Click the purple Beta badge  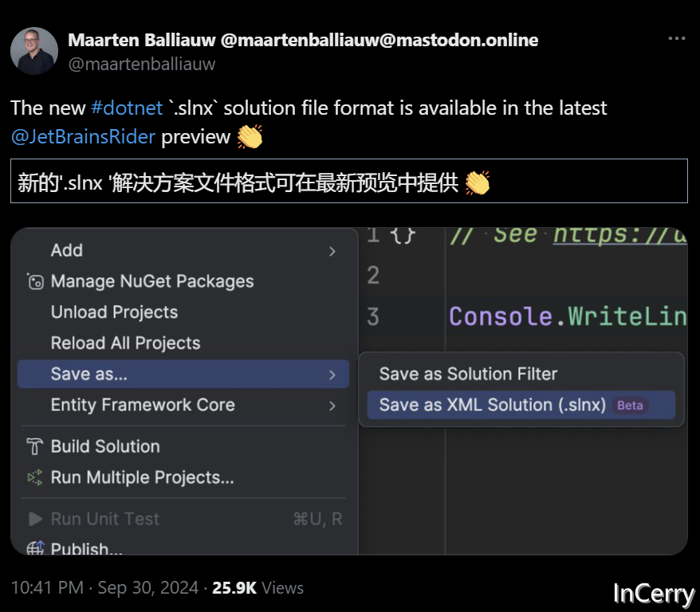(630, 406)
